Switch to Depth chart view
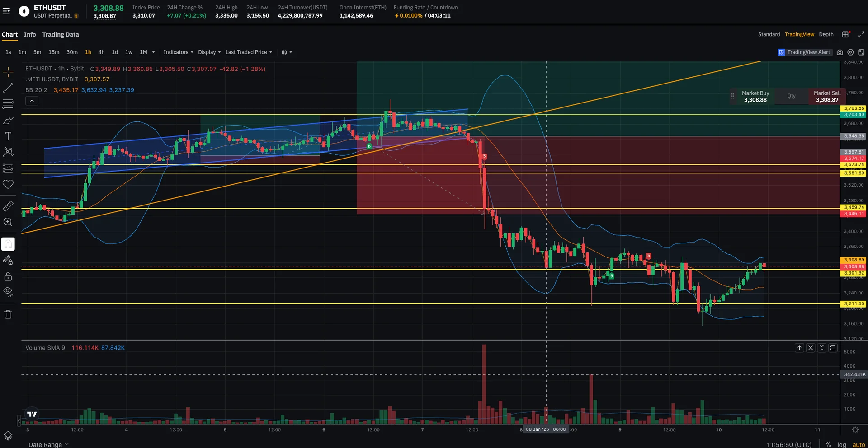Viewport: 868px width, 448px height. coord(826,34)
